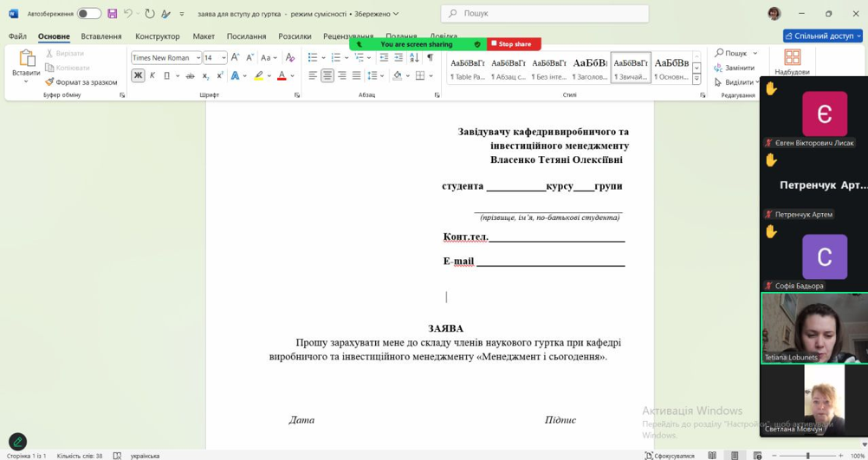Switch to the Макет tab
The width and height of the screenshot is (868, 460).
pyautogui.click(x=204, y=36)
